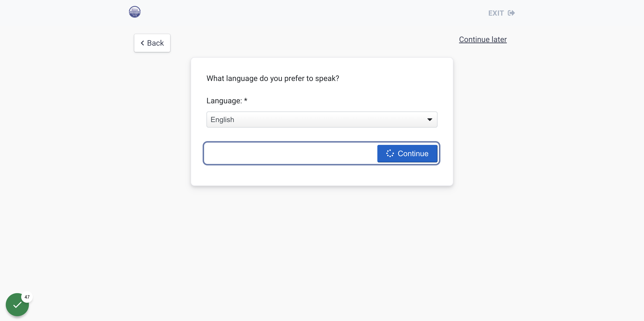Screen dimensions: 644x321
Task: Open the Language dropdown showing English
Action: point(322,120)
